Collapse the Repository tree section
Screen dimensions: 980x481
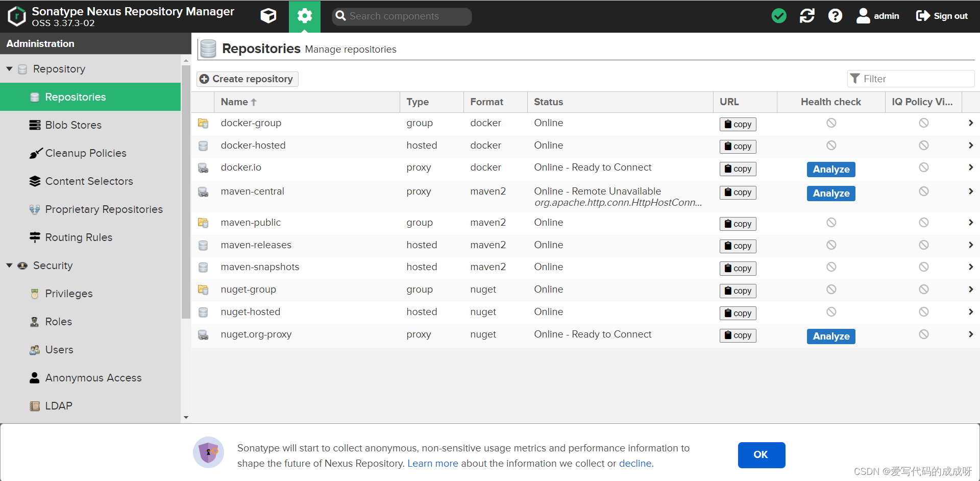pyautogui.click(x=9, y=68)
